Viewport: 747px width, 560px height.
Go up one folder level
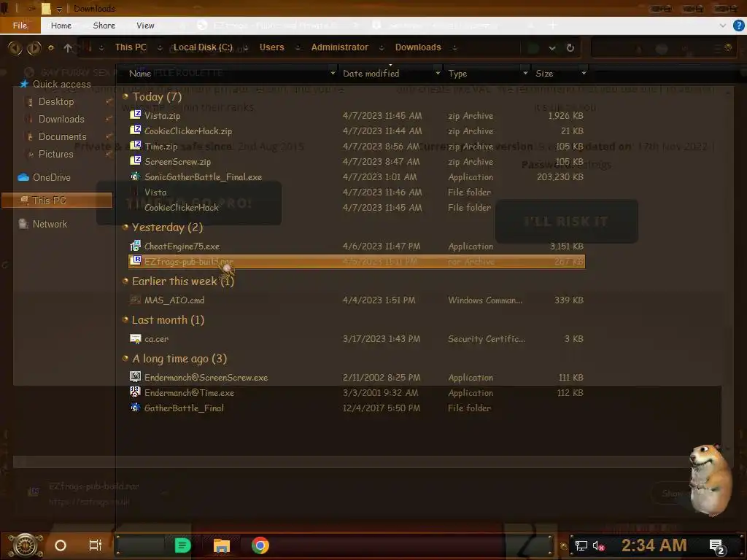coord(68,47)
